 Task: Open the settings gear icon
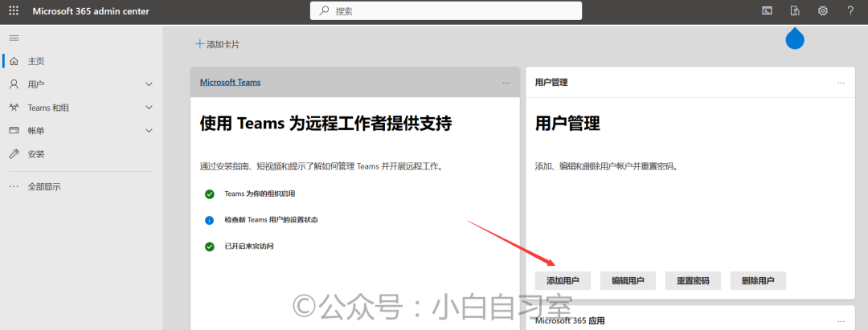click(x=823, y=10)
